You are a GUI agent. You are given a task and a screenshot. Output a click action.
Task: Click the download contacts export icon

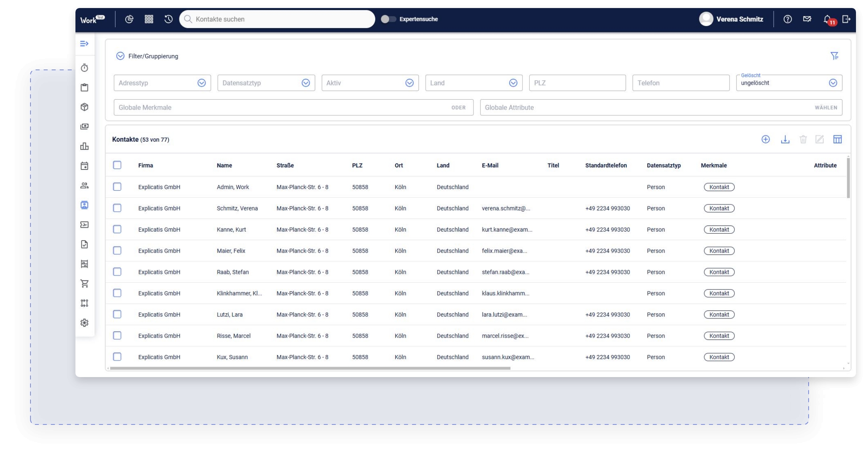(785, 139)
